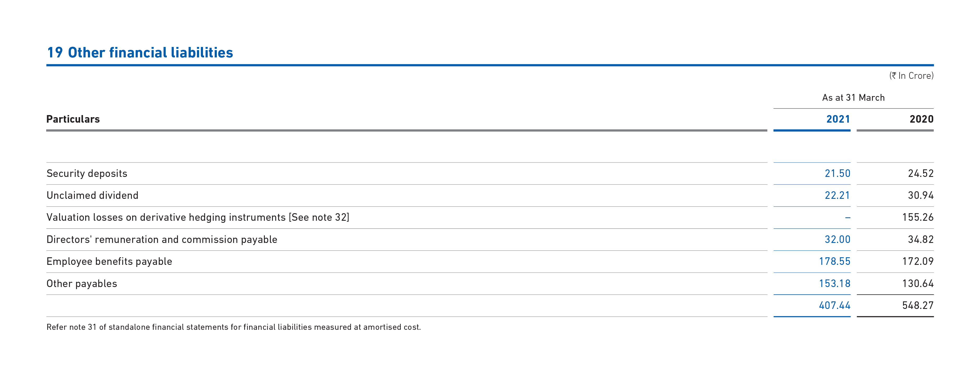Image resolution: width=980 pixels, height=376 pixels.
Task: Click the 2020 column header
Action: 921,119
